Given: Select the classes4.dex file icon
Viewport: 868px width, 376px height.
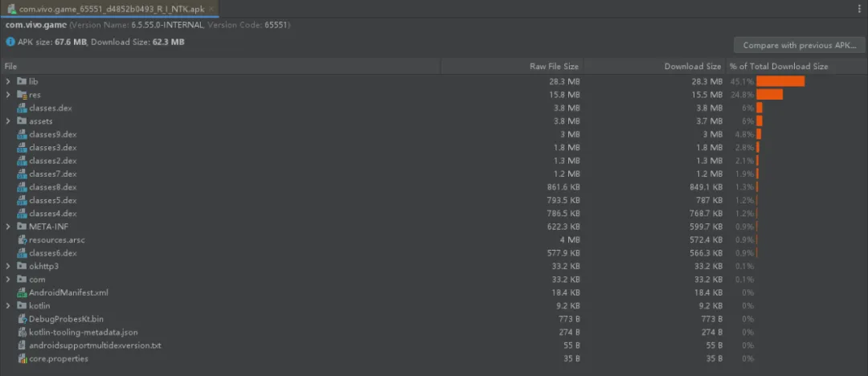Looking at the screenshot, I should tap(22, 213).
